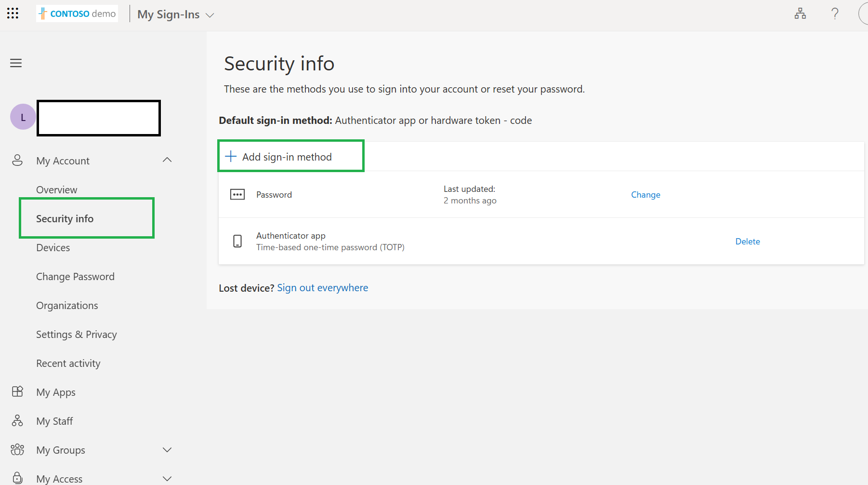This screenshot has width=868, height=485.
Task: Click the My Access lock icon
Action: [17, 478]
